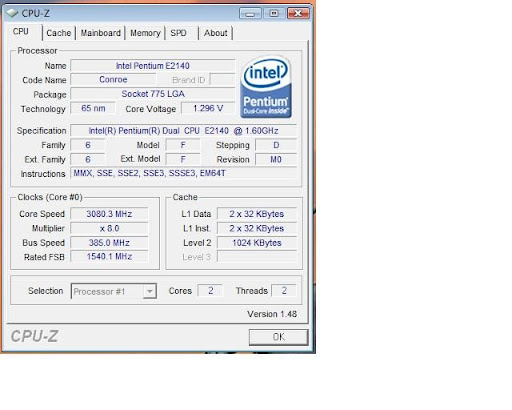Click the empty Level 3 cache field
512x410 pixels.
point(257,257)
